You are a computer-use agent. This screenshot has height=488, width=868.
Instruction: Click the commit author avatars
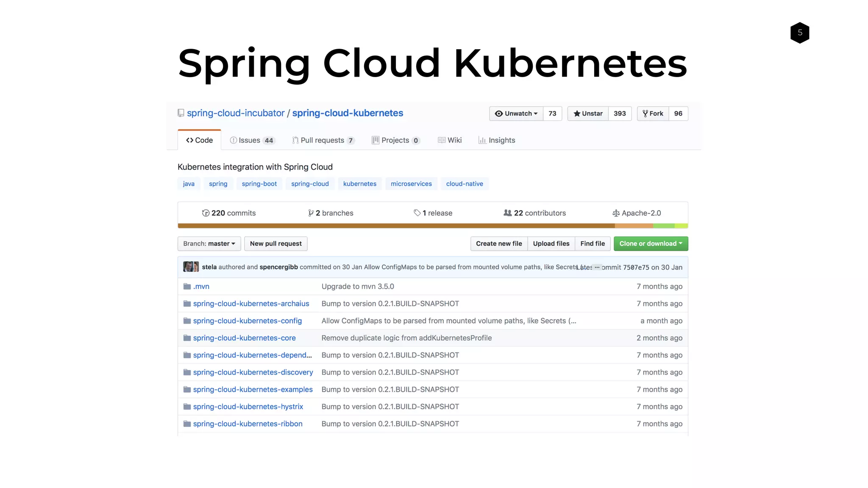[x=191, y=267]
